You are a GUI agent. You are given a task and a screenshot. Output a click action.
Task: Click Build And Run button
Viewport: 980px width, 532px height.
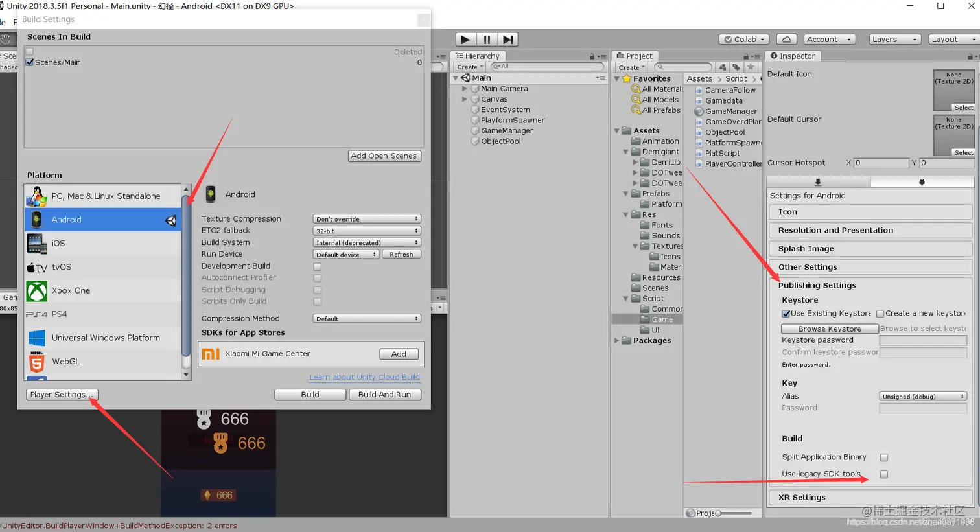tap(385, 395)
